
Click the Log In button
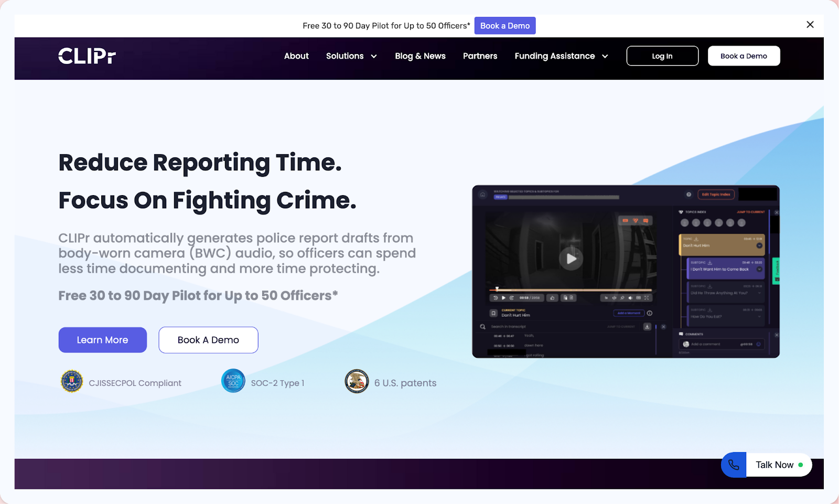(662, 56)
